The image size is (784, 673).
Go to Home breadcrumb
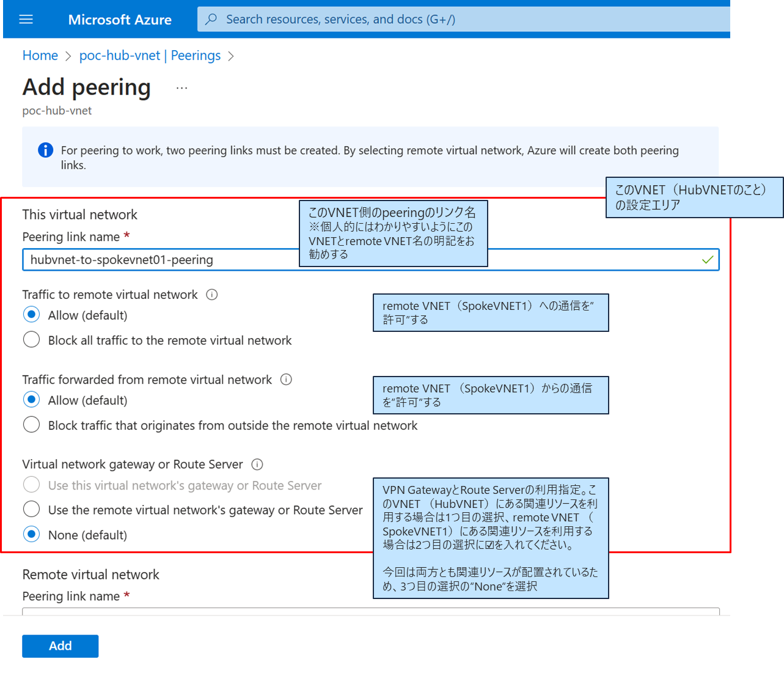40,56
